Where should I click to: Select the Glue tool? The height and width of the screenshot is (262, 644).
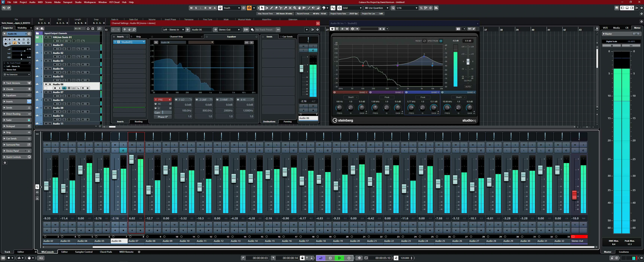[285, 8]
